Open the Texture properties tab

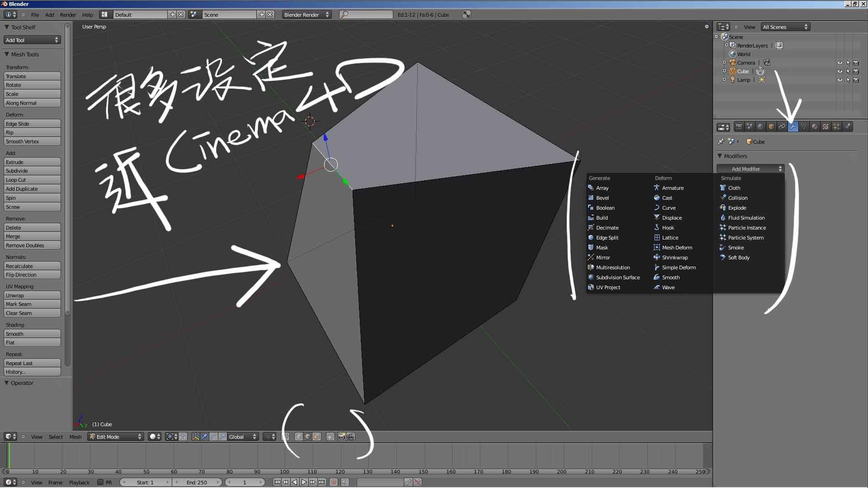[826, 127]
